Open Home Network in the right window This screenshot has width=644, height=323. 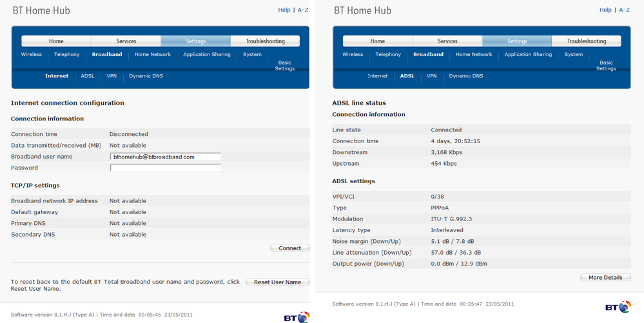click(x=474, y=54)
